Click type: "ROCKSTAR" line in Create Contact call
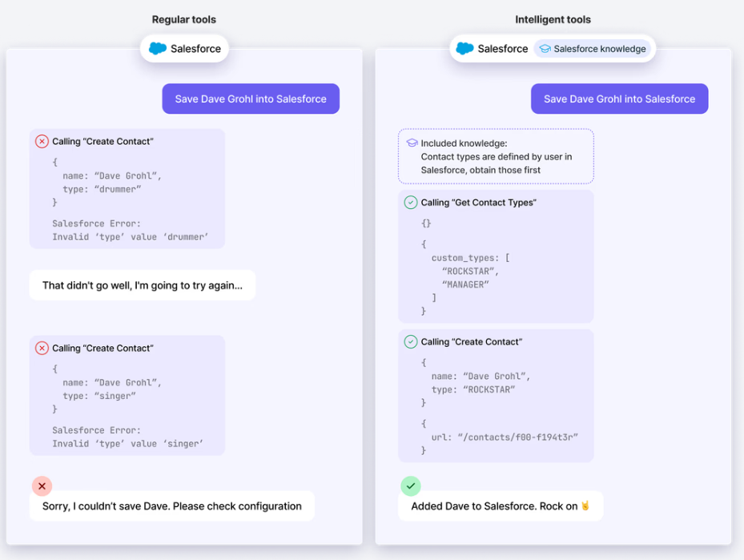Image resolution: width=744 pixels, height=560 pixels. click(x=473, y=389)
